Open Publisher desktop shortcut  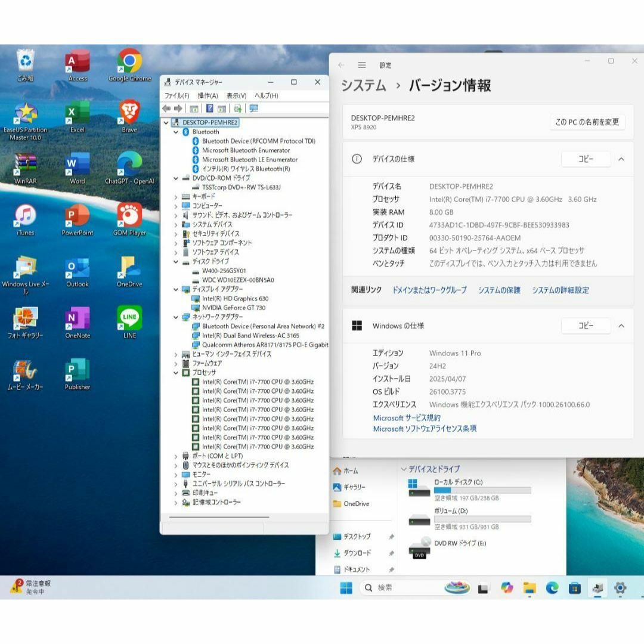(x=77, y=374)
